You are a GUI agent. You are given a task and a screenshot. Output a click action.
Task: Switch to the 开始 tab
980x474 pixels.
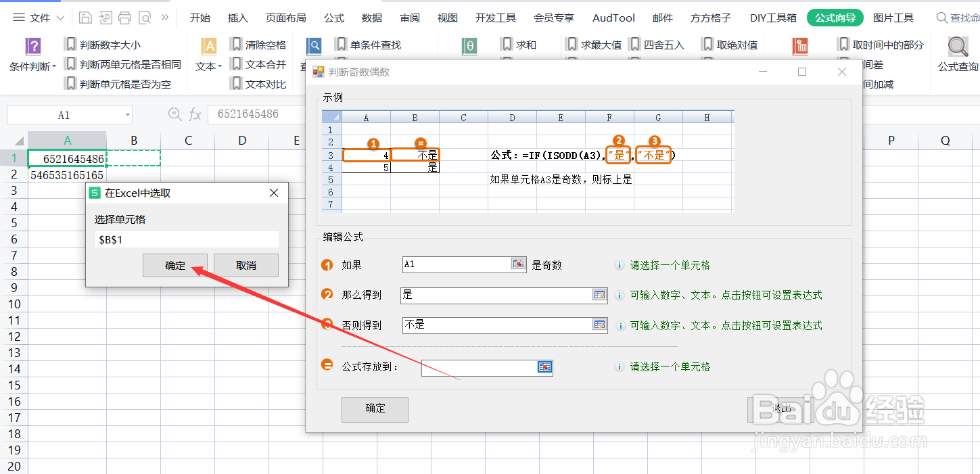[200, 18]
